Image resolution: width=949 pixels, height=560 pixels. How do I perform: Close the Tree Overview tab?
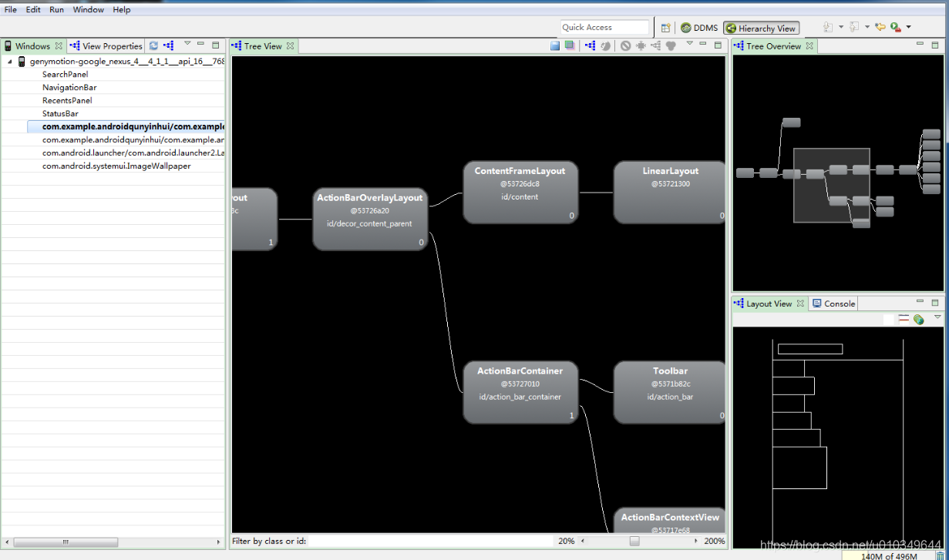tap(809, 46)
